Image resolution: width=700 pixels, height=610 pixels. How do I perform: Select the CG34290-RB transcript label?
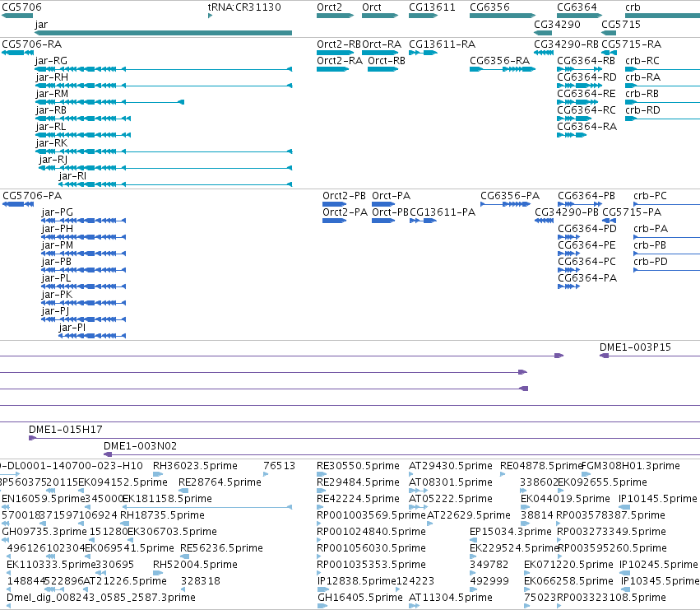567,44
